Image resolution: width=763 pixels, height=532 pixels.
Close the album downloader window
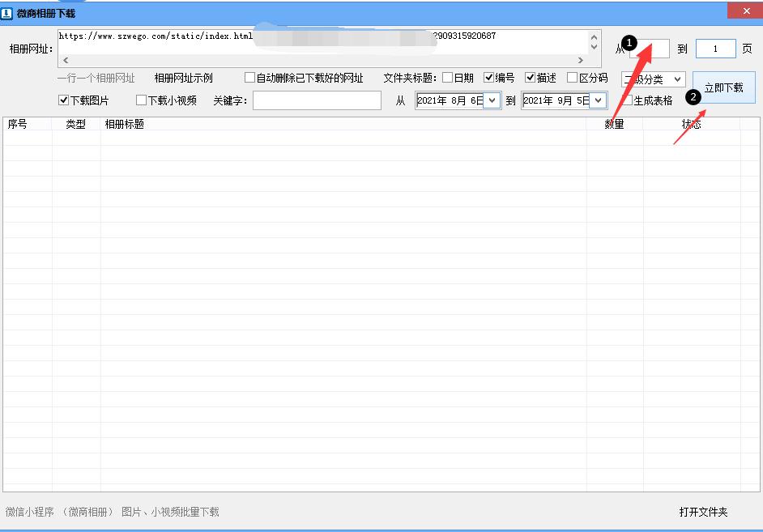[x=744, y=12]
